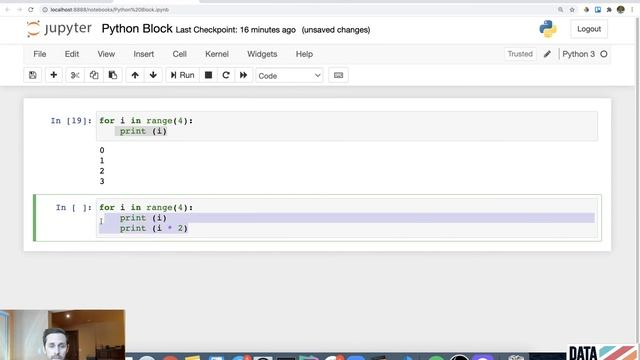The height and width of the screenshot is (360, 640).
Task: Open the Cell menu
Action: [180, 54]
